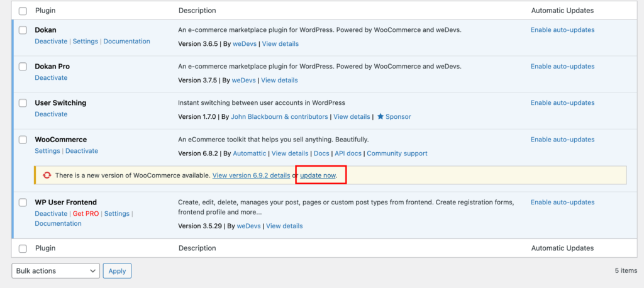Click the Sponsor link for User Switching
Viewport: 644px width, 288px height.
tap(398, 117)
